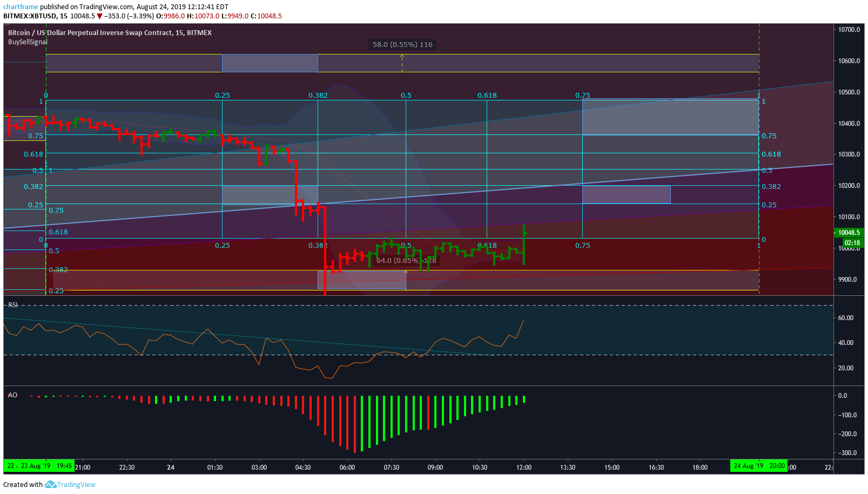
Task: Click the 10700.0 price axis label
Action: pos(849,30)
